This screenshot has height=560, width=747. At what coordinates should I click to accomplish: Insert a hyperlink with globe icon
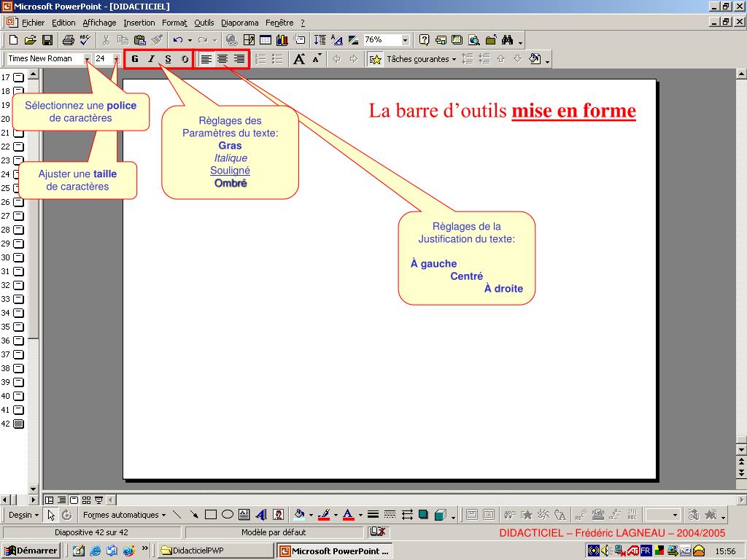point(231,40)
